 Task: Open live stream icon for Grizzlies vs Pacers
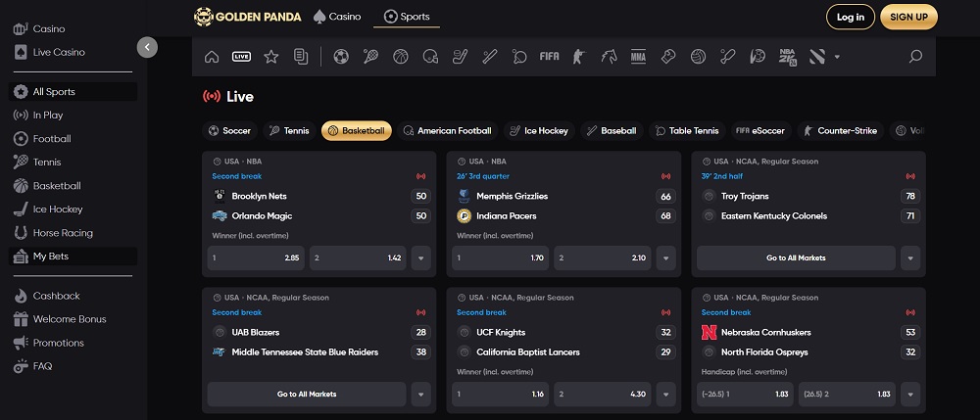click(665, 176)
